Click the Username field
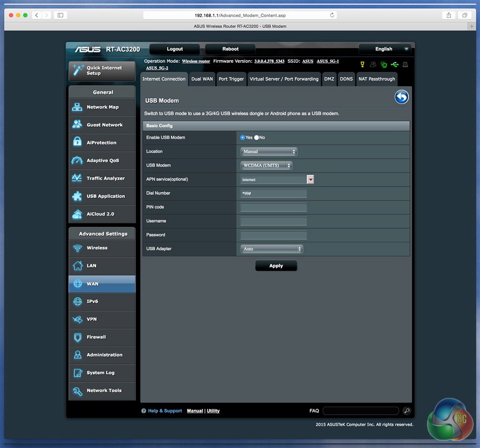This screenshot has width=480, height=448. click(274, 221)
